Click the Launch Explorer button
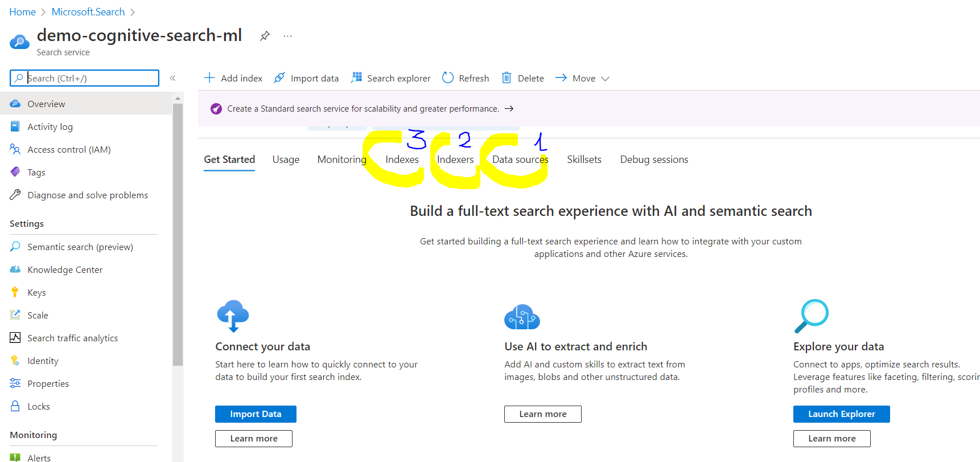Image resolution: width=980 pixels, height=462 pixels. point(842,414)
